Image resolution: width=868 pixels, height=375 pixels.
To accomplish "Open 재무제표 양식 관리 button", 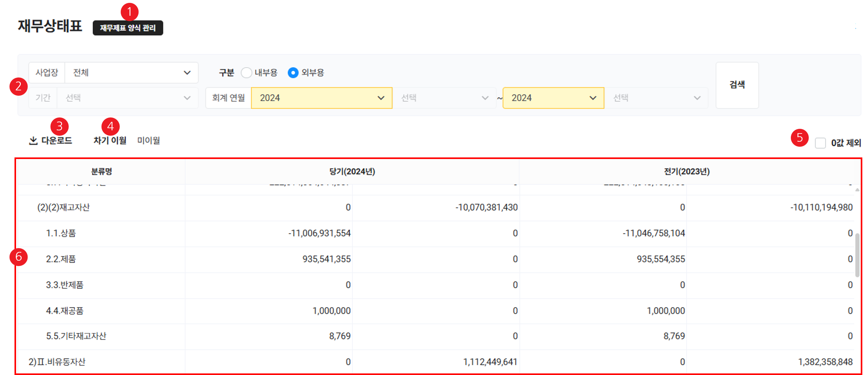I will click(x=128, y=28).
